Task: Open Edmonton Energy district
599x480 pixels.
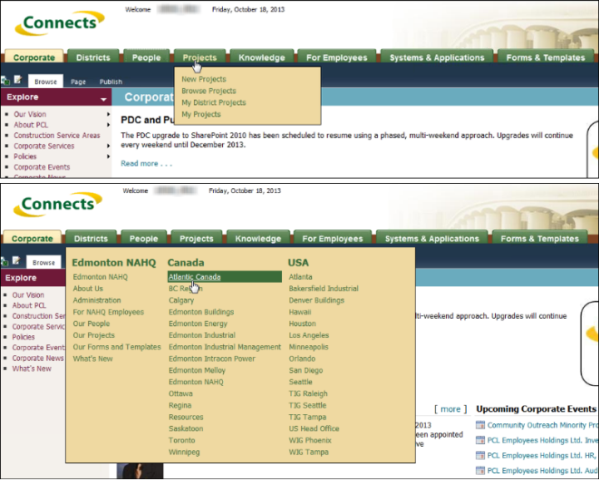Action: click(x=198, y=324)
